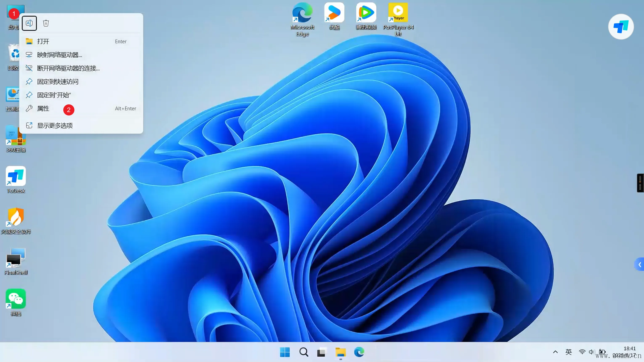Open the Windows Start button on taskbar
644x362 pixels.
click(x=285, y=352)
